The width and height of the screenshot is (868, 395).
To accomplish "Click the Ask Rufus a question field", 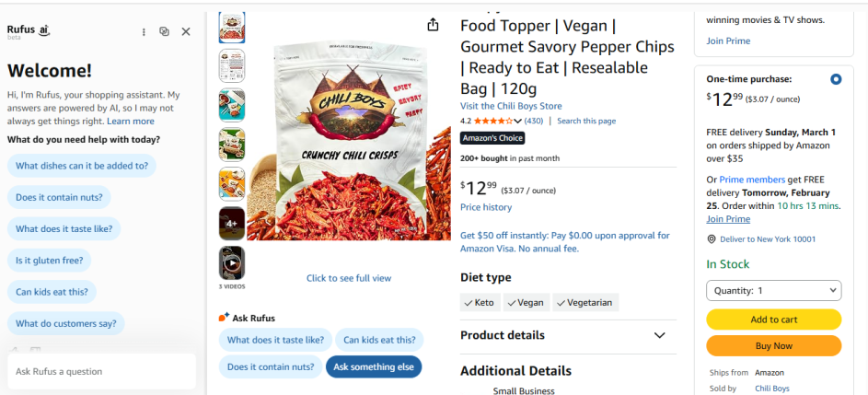I will (101, 371).
